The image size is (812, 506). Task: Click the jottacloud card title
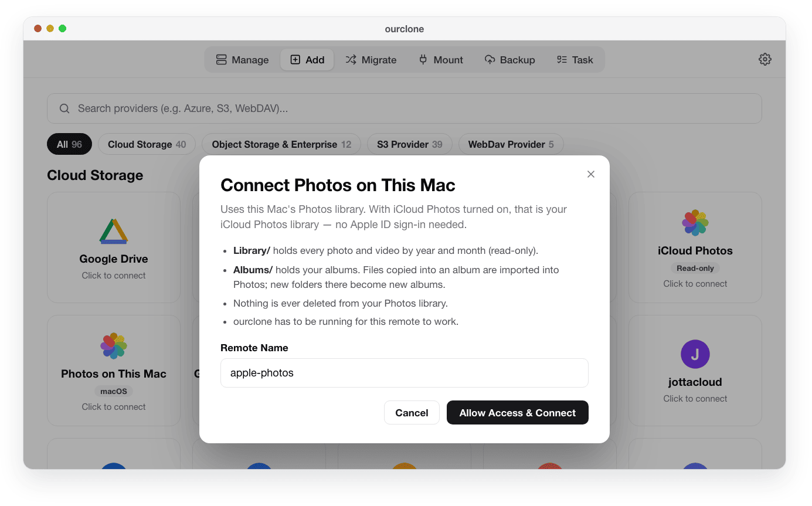[695, 382]
